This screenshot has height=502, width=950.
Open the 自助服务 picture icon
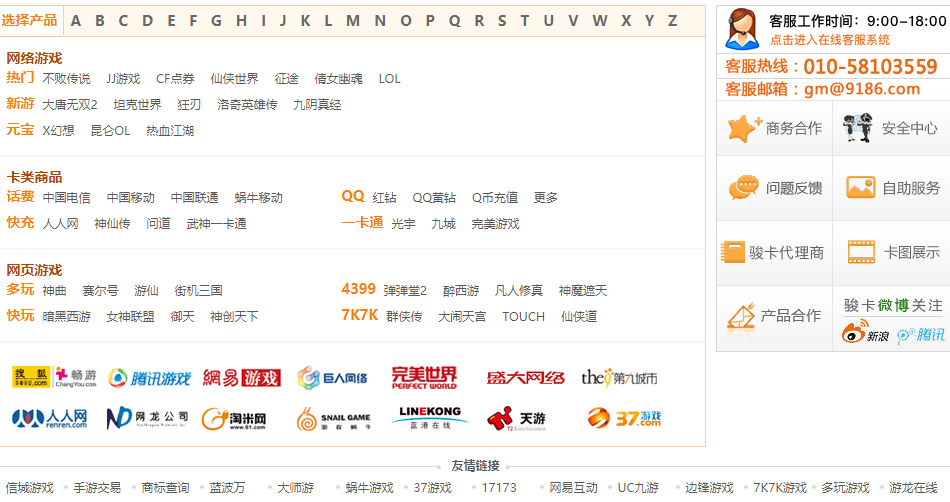[860, 188]
